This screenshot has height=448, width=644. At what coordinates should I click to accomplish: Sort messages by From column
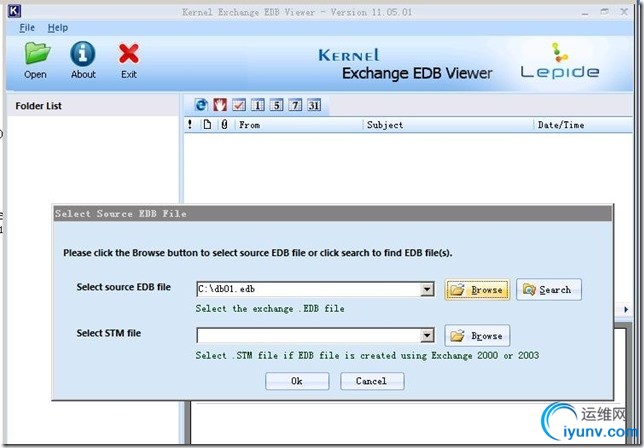pyautogui.click(x=299, y=125)
